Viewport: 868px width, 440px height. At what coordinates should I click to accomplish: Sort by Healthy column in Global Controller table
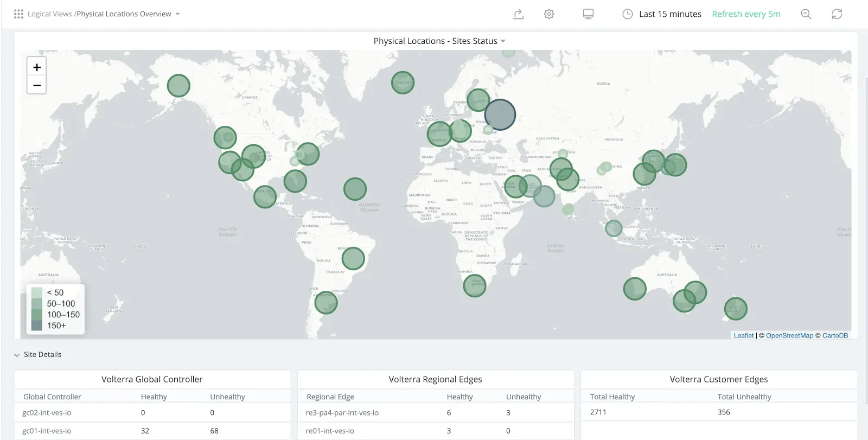tap(154, 397)
